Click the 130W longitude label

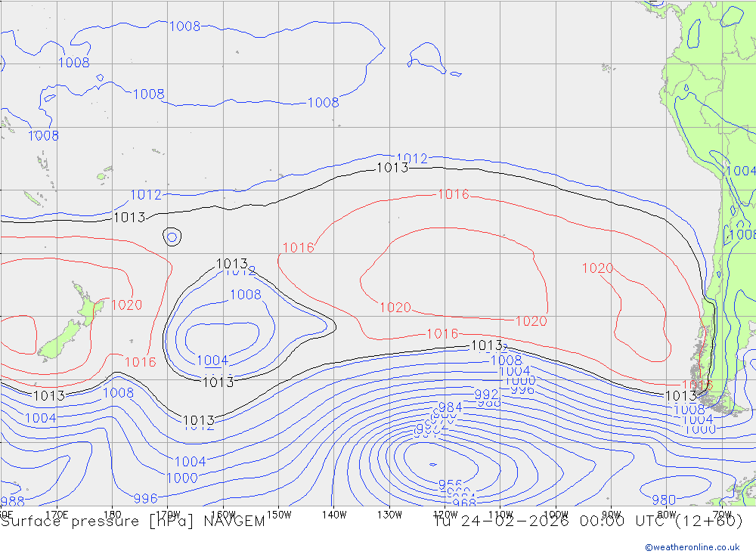pyautogui.click(x=389, y=515)
